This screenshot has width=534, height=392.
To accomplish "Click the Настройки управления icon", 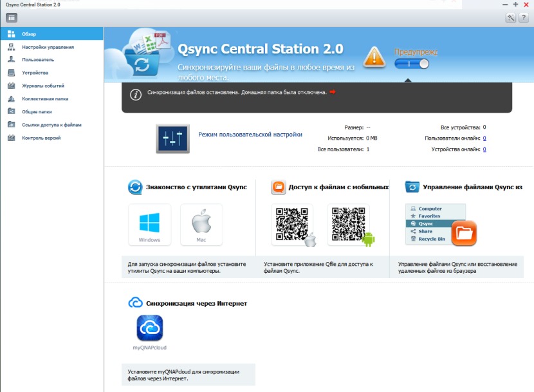I will [x=11, y=47].
